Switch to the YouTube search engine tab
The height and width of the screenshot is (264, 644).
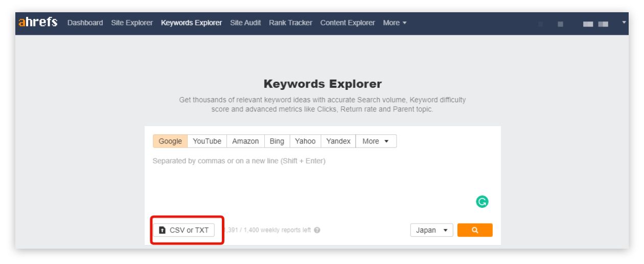(x=207, y=141)
